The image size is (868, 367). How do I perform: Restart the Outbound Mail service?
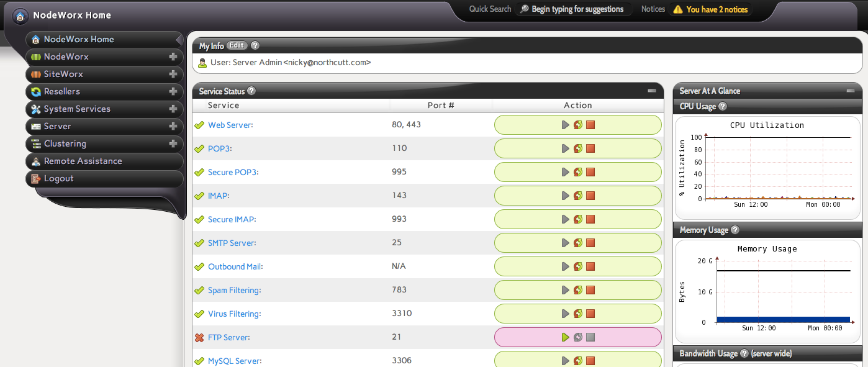pyautogui.click(x=578, y=266)
